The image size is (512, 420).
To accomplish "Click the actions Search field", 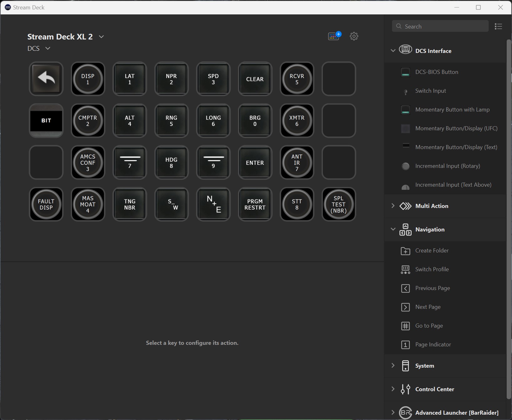I will click(x=440, y=26).
